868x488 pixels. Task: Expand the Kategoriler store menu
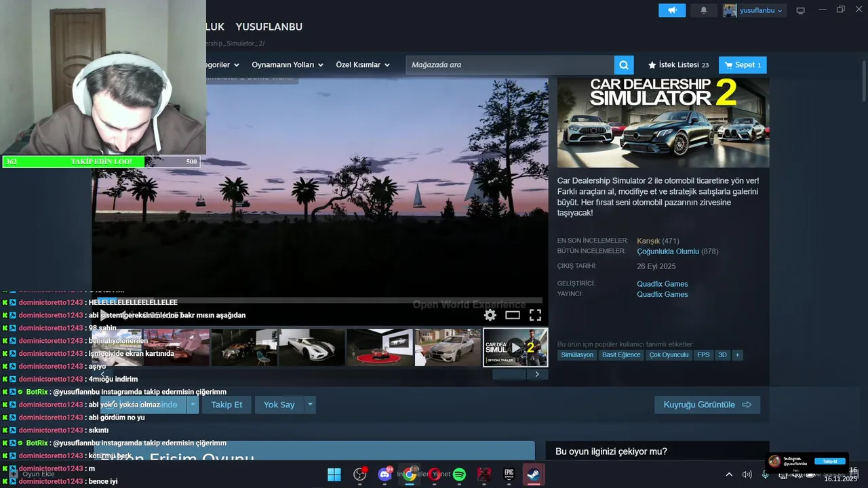coord(222,65)
